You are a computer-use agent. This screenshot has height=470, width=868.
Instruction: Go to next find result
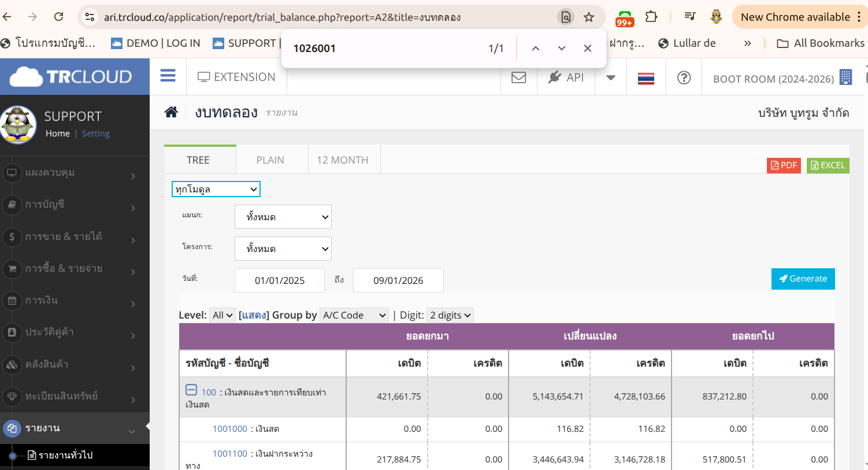coord(561,49)
